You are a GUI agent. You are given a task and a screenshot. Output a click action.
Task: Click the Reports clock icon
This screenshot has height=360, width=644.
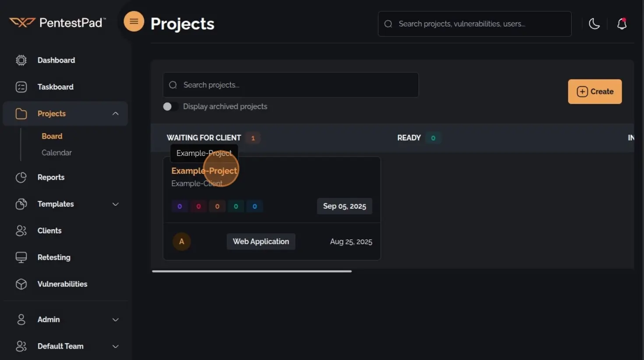click(x=21, y=177)
